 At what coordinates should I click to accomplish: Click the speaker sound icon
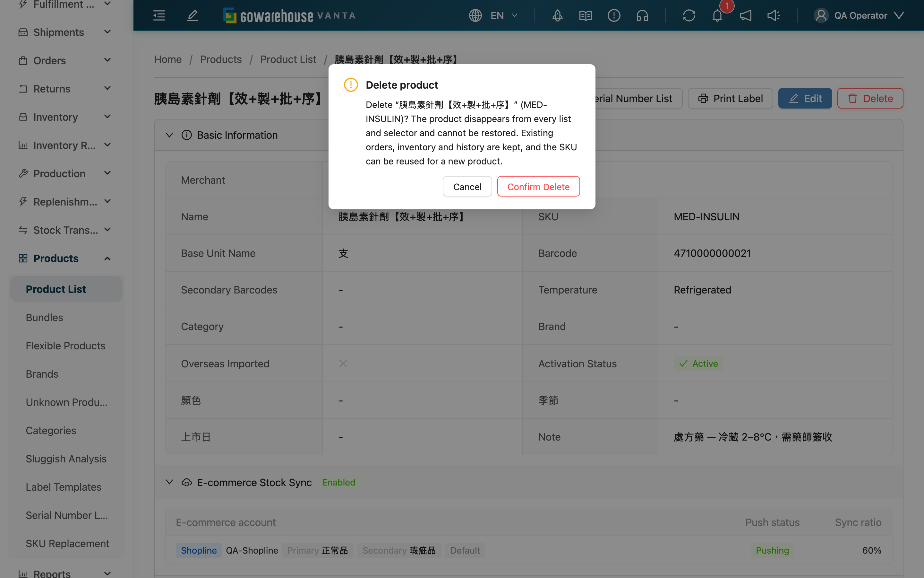(774, 15)
